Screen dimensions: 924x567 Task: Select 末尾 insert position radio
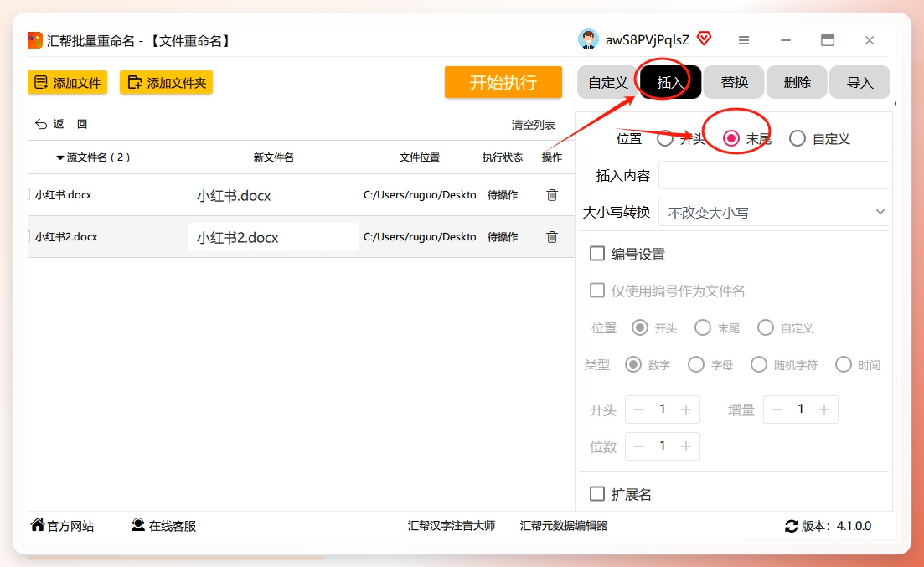tap(730, 138)
